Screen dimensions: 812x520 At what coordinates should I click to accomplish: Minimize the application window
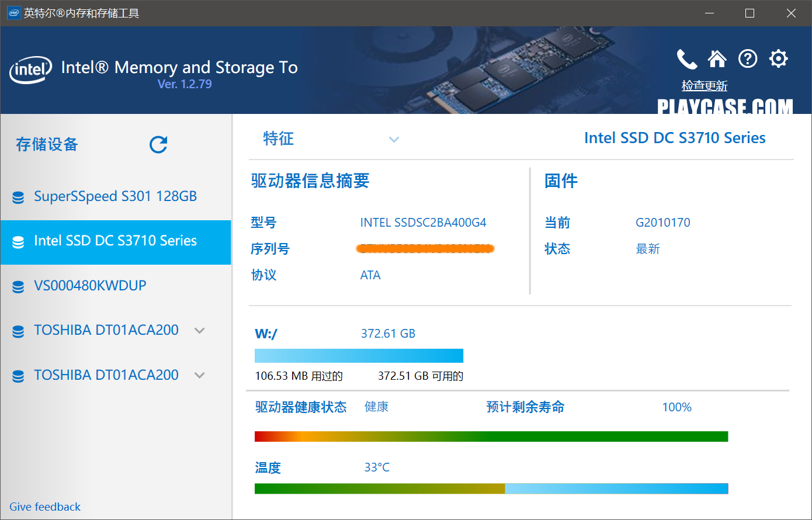[710, 13]
